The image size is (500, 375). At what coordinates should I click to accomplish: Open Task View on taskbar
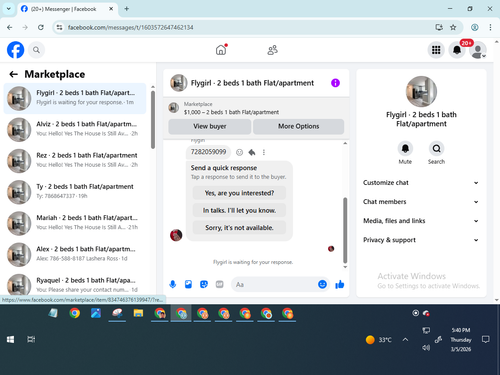(31, 340)
